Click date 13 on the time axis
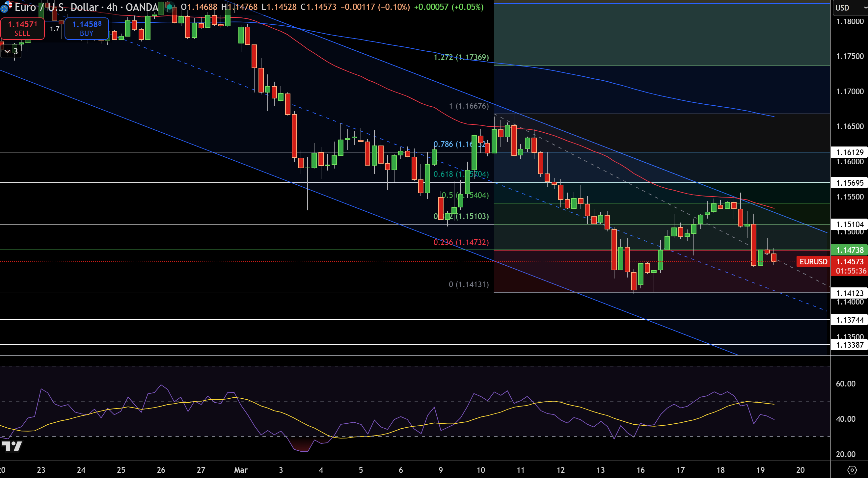This screenshot has width=868, height=478. pos(601,470)
